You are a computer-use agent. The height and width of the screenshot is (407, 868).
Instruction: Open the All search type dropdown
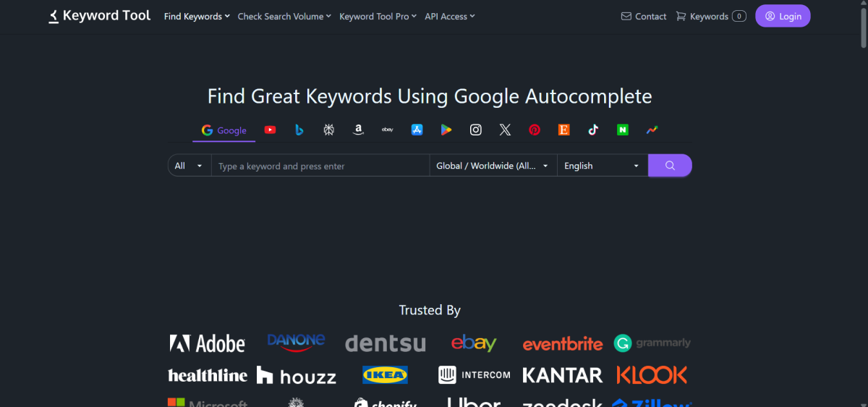click(x=190, y=166)
